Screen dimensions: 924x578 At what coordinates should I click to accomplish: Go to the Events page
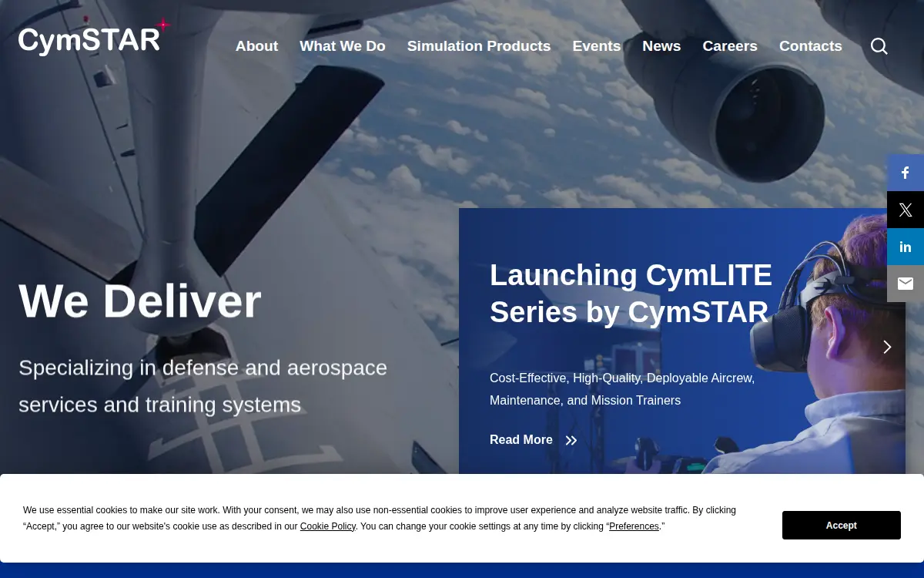click(597, 46)
